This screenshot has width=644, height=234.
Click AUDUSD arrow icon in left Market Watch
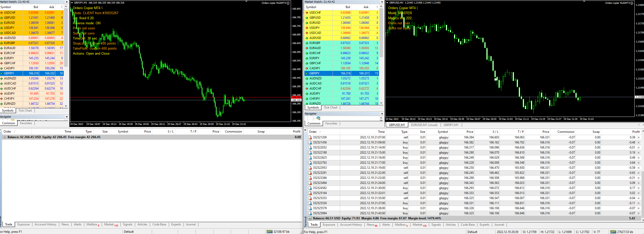click(2, 38)
